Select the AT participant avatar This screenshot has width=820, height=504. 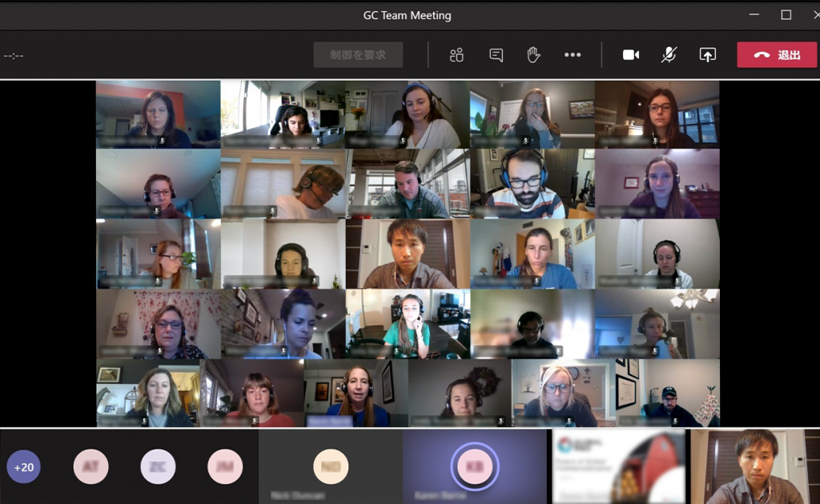(x=90, y=466)
